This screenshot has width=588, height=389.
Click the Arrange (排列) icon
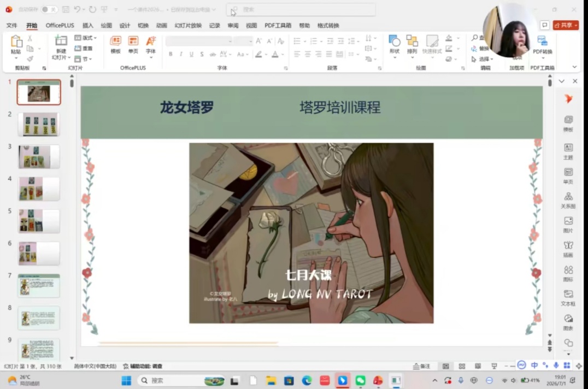[411, 41]
